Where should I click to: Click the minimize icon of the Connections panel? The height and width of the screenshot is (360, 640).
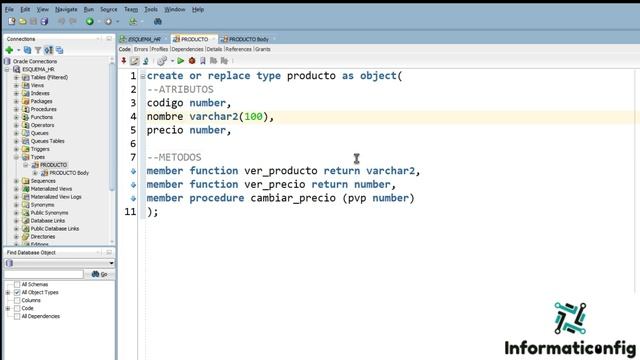(x=109, y=38)
